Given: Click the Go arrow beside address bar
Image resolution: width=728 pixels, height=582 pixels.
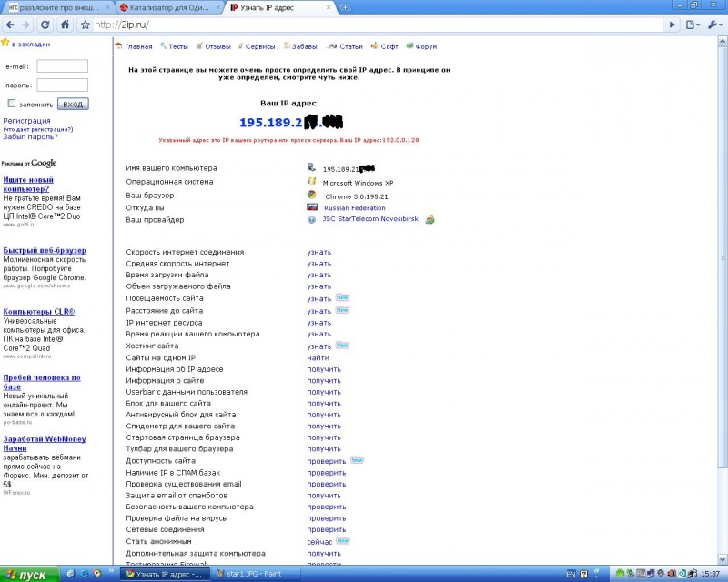Looking at the screenshot, I should [672, 25].
